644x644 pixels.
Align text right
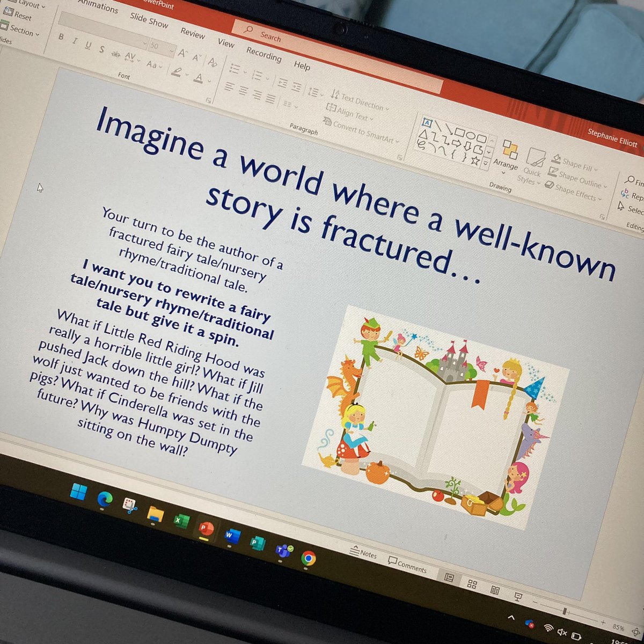pyautogui.click(x=257, y=96)
